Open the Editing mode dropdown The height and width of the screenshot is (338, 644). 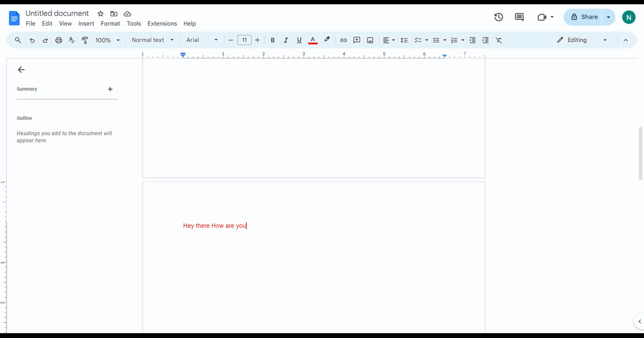(582, 40)
